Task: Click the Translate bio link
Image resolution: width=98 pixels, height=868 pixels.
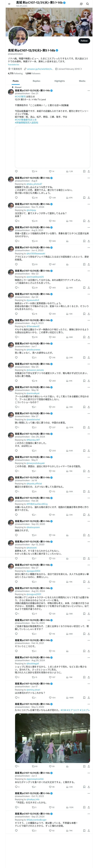Action: tap(14, 64)
